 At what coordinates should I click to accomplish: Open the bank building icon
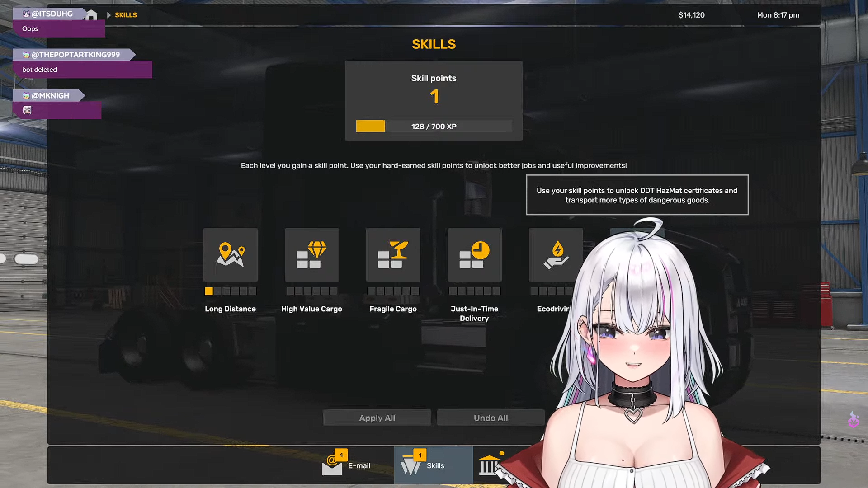(x=489, y=465)
